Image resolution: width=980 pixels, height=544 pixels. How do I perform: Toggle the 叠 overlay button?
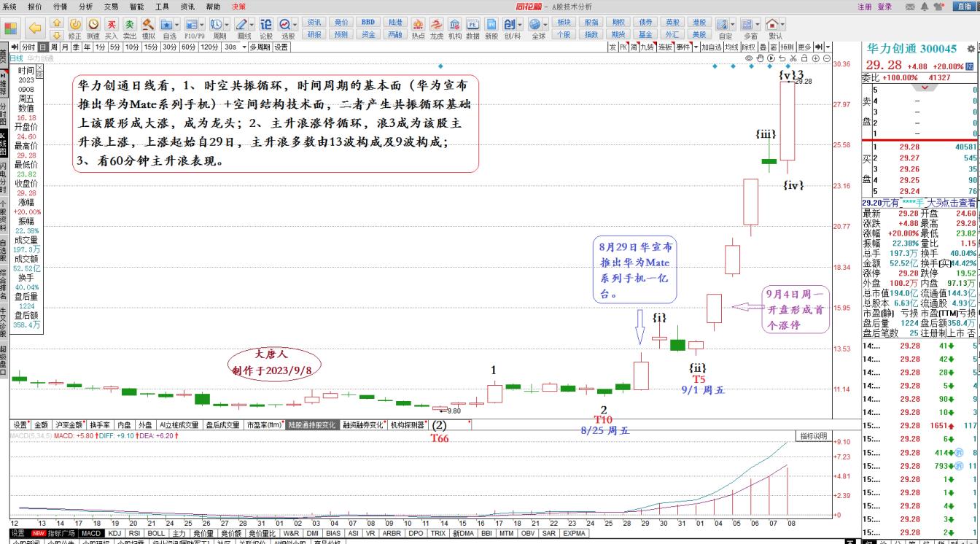tap(763, 47)
